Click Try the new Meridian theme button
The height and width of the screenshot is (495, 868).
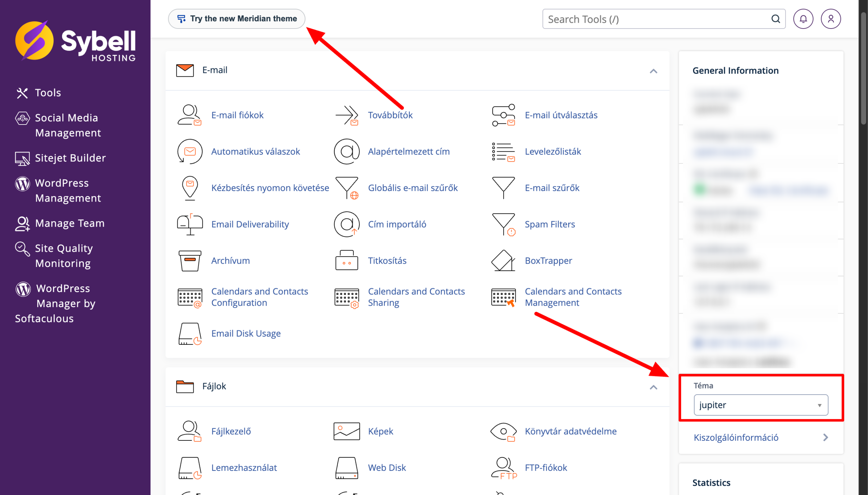[x=236, y=19]
